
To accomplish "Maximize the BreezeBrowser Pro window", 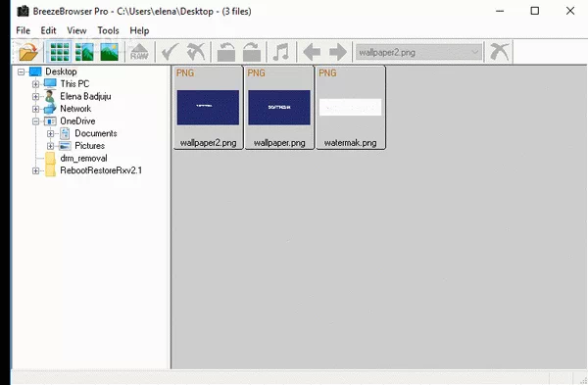I will pos(535,11).
